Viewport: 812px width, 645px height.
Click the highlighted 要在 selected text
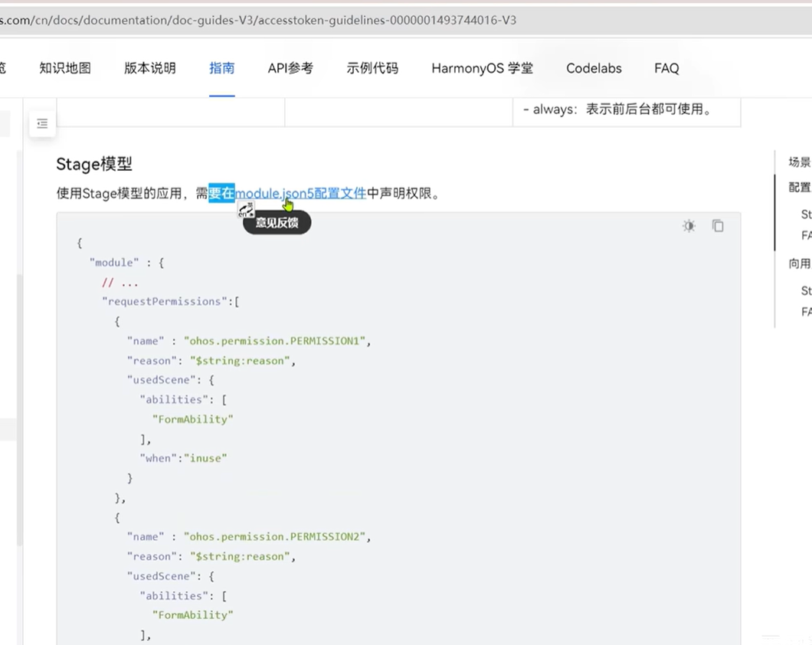(x=221, y=193)
